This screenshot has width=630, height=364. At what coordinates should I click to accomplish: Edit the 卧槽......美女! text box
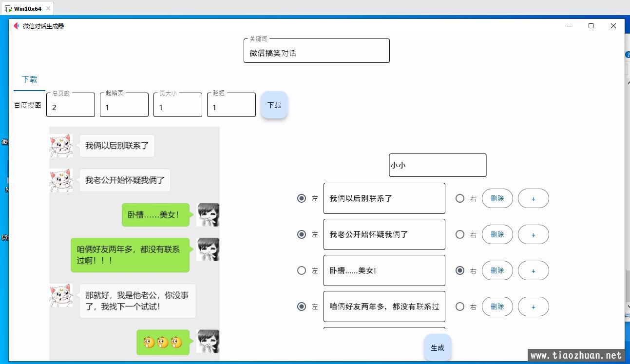point(384,270)
